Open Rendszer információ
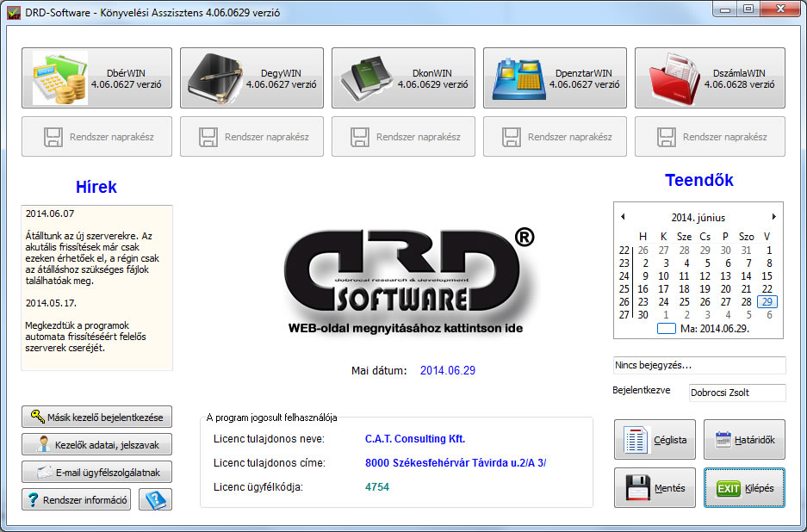This screenshot has height=532, width=807. tap(76, 499)
